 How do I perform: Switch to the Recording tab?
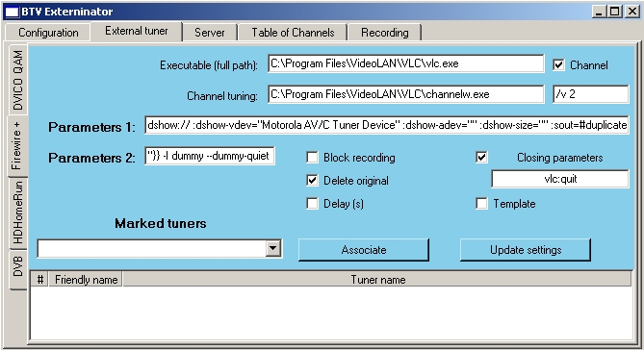[x=385, y=33]
